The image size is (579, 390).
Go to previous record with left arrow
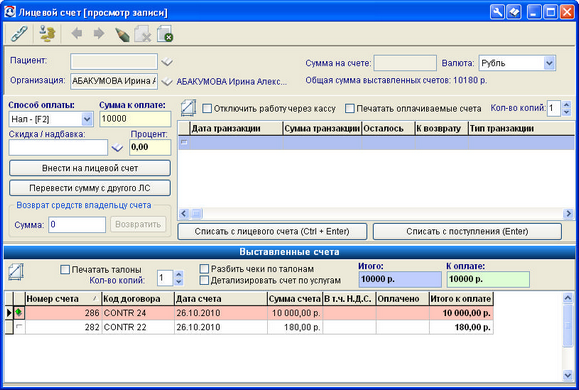pos(77,34)
